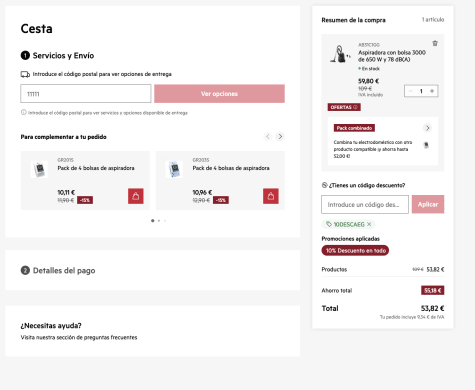Click the small product image in Pack combinado

(x=426, y=145)
